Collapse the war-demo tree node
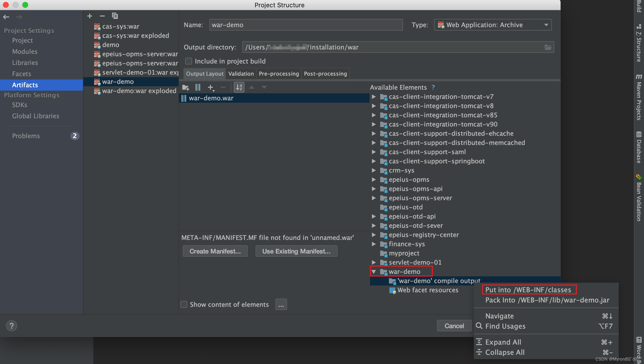The image size is (644, 364). pos(374,271)
